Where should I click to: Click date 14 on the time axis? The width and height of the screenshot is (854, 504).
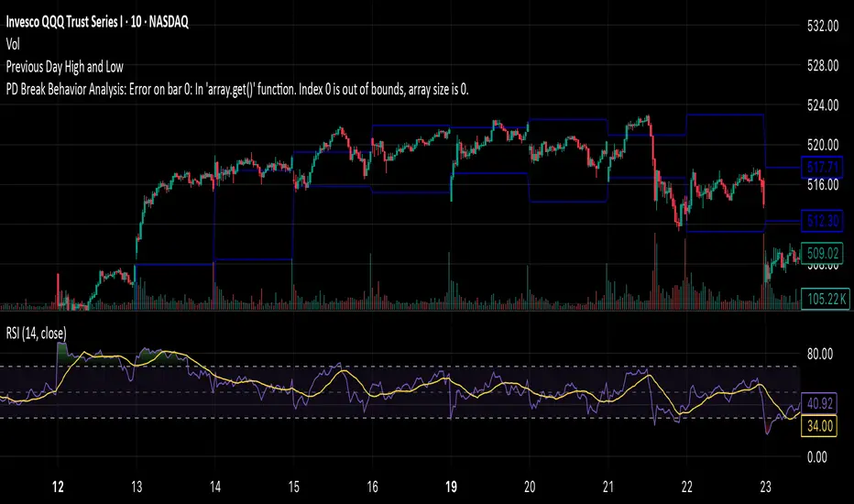pos(215,487)
